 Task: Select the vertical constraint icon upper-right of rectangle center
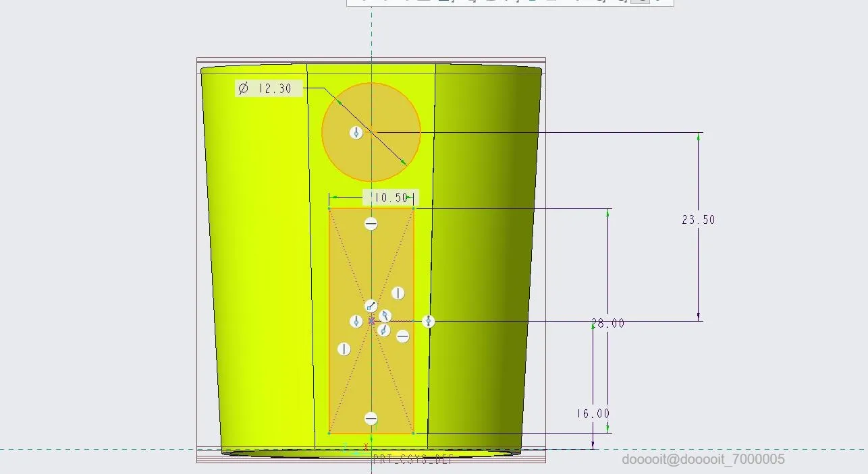tap(398, 293)
